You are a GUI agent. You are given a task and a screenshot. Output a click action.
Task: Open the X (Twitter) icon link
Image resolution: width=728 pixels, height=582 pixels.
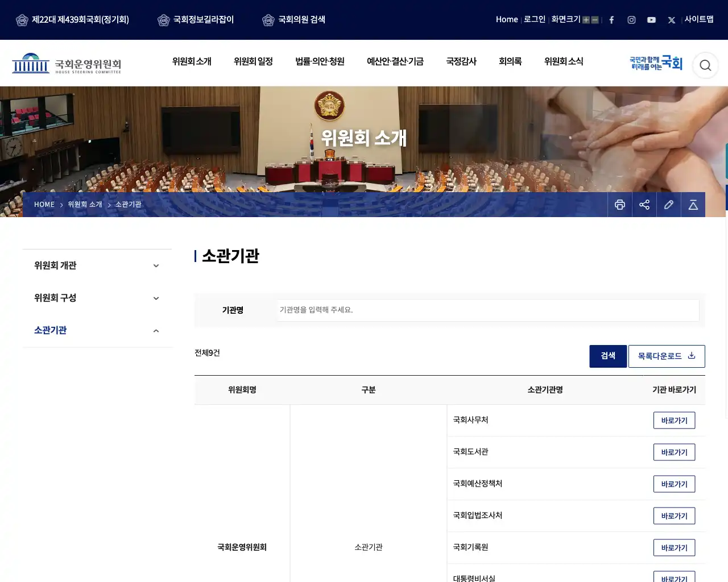tap(671, 20)
